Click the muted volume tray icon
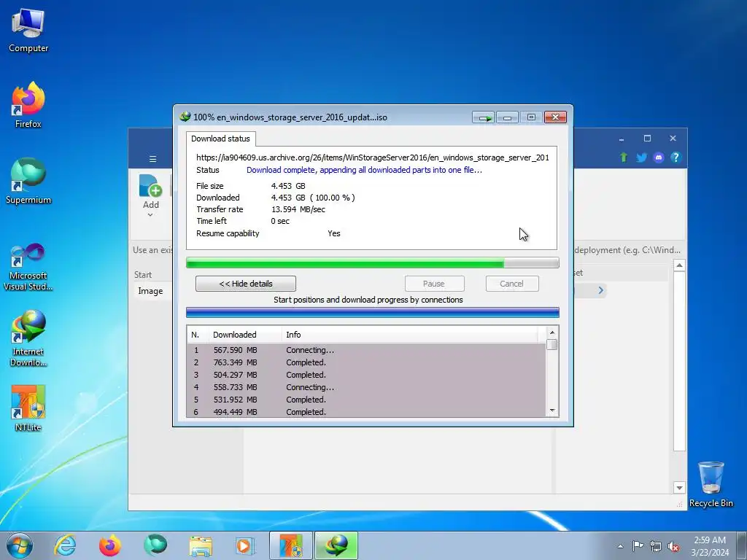 (673, 545)
